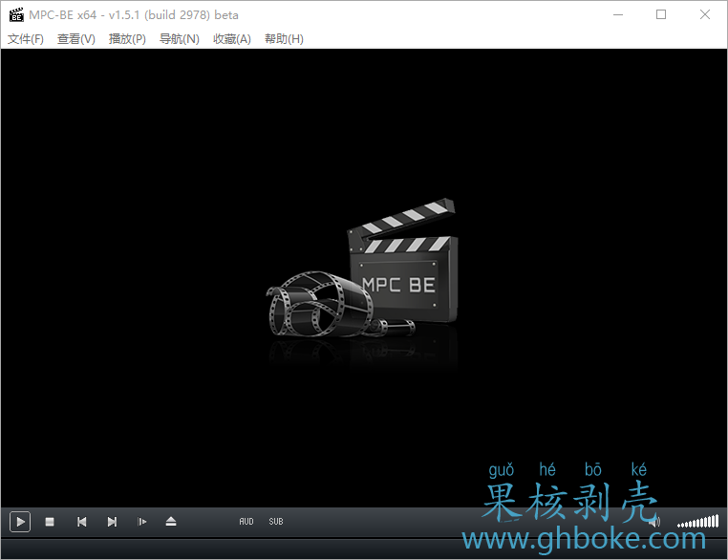This screenshot has width=728, height=560.
Task: Open the 文件(F) menu
Action: [x=26, y=39]
